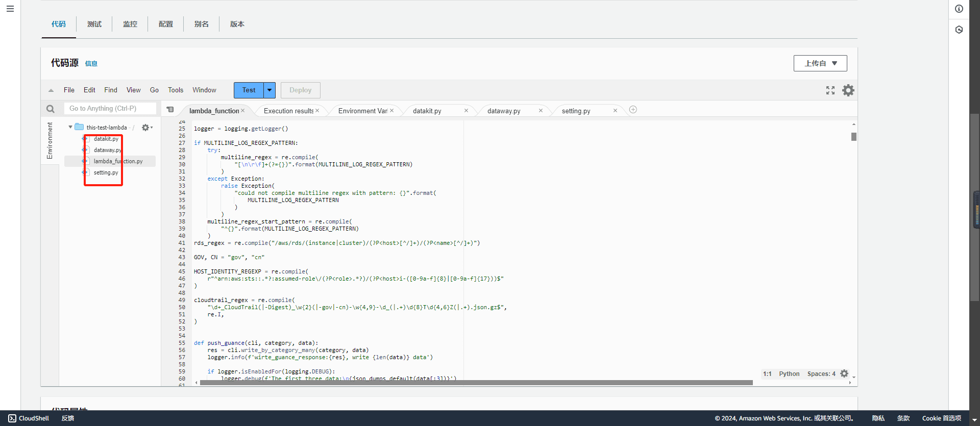The image size is (980, 426).
Task: Change the Python language mode selector
Action: point(789,374)
